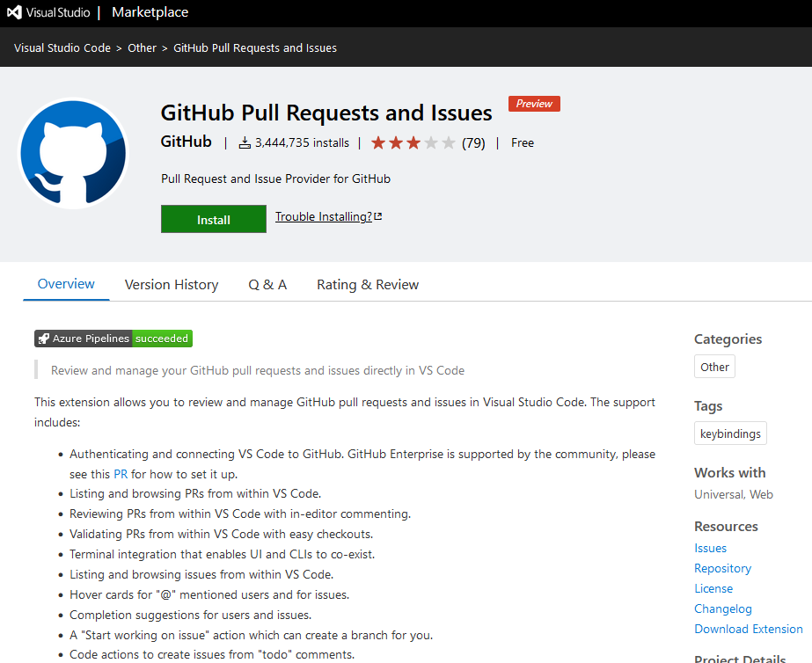Click the external link icon after Trouble Installing

[378, 217]
